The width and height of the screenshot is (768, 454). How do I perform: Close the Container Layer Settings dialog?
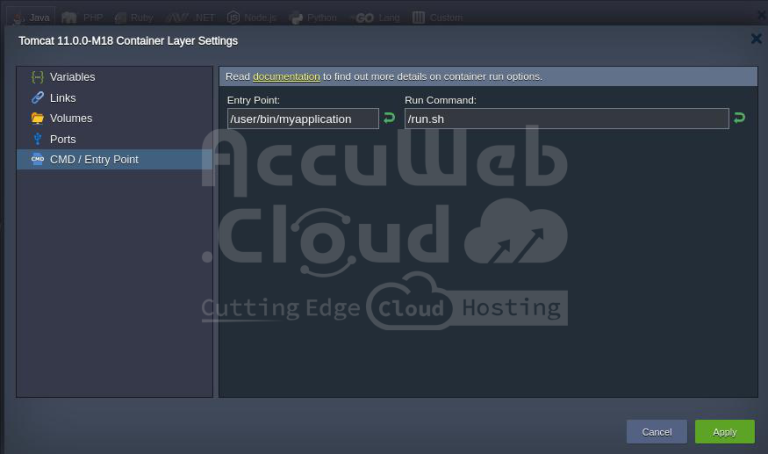[756, 39]
